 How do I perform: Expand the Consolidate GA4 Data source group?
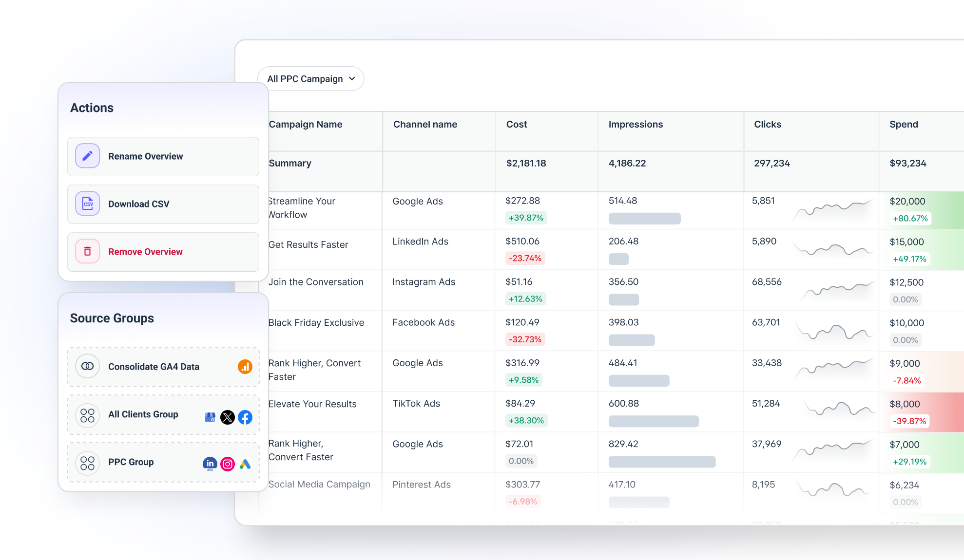154,367
